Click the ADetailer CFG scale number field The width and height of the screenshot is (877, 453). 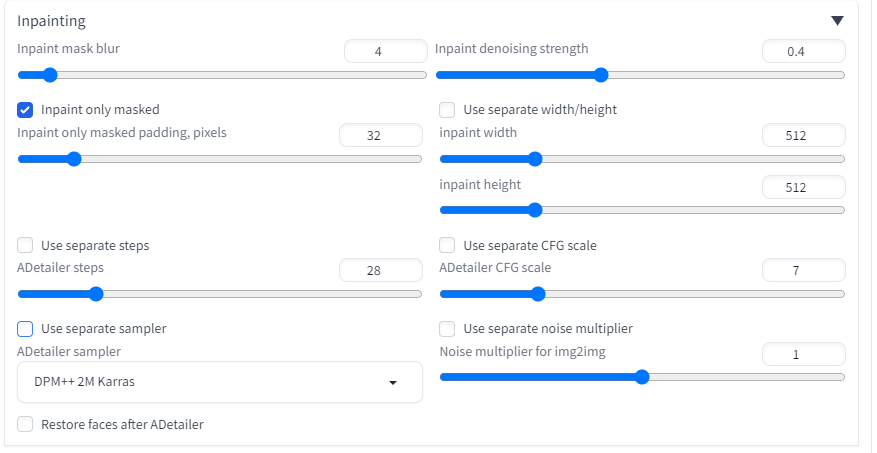[x=803, y=270]
